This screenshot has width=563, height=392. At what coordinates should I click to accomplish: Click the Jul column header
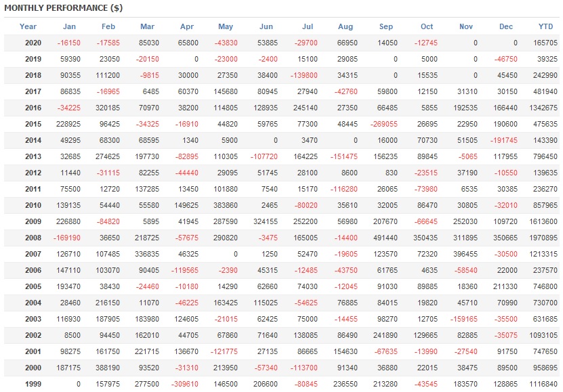tap(308, 26)
